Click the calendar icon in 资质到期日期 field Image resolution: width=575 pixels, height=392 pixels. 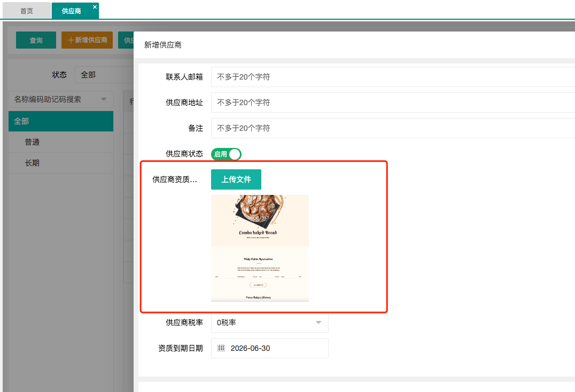pyautogui.click(x=221, y=348)
